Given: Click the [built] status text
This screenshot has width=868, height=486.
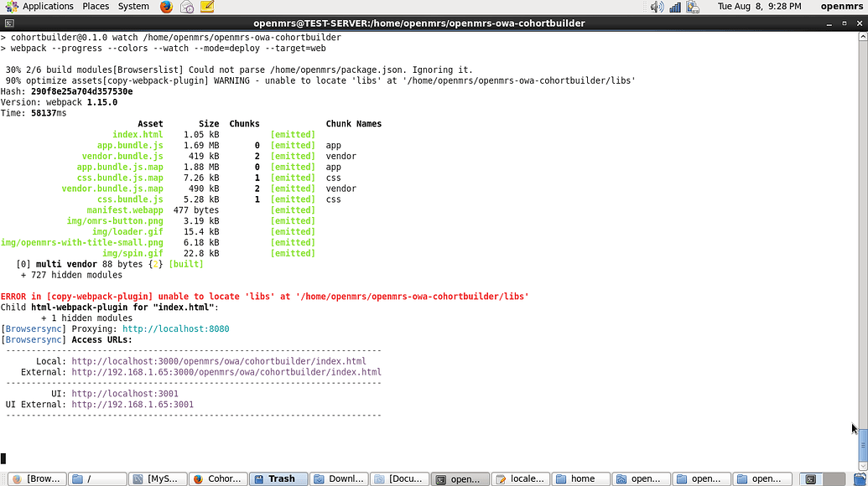Looking at the screenshot, I should [186, 264].
